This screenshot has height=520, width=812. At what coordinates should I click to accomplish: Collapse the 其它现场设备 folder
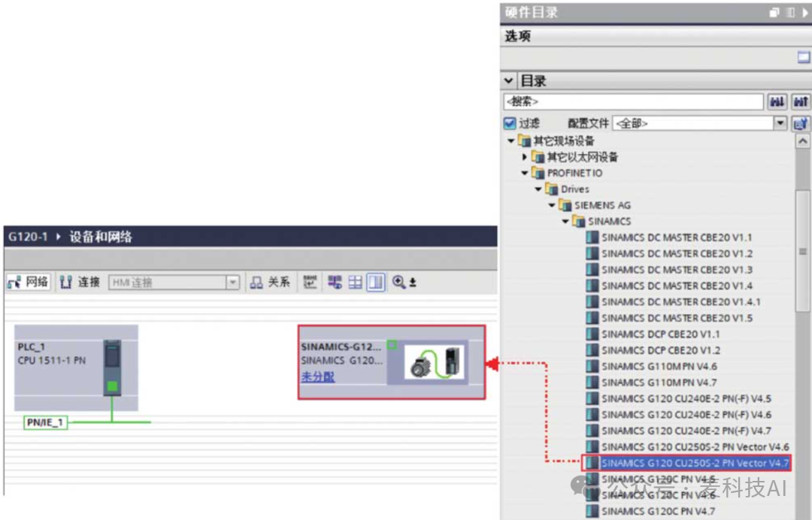coord(511,141)
